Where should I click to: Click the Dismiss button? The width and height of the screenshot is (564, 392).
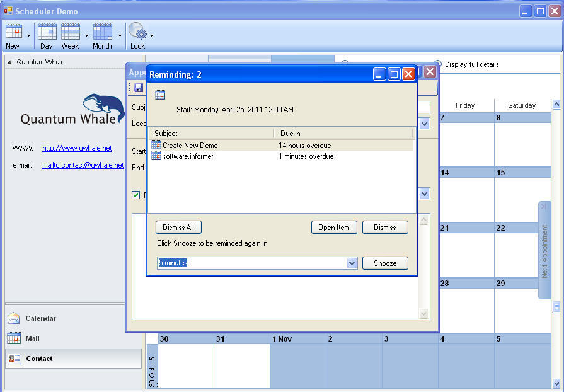coord(385,228)
